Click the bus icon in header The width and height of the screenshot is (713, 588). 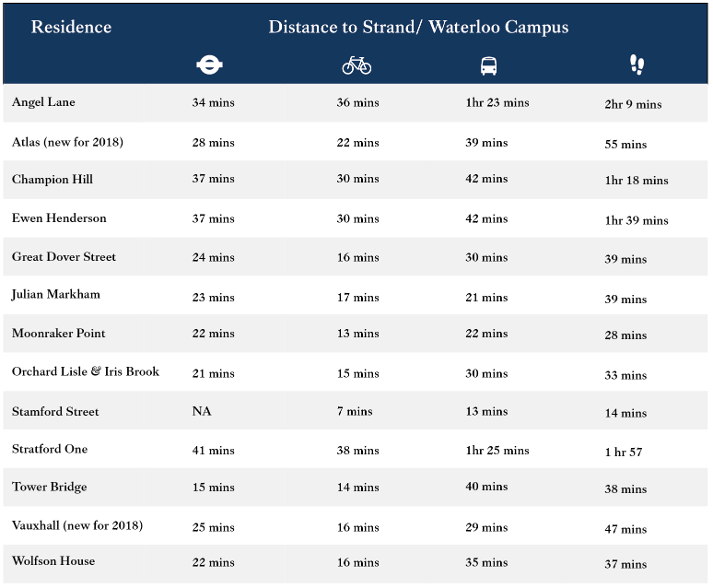tap(488, 65)
